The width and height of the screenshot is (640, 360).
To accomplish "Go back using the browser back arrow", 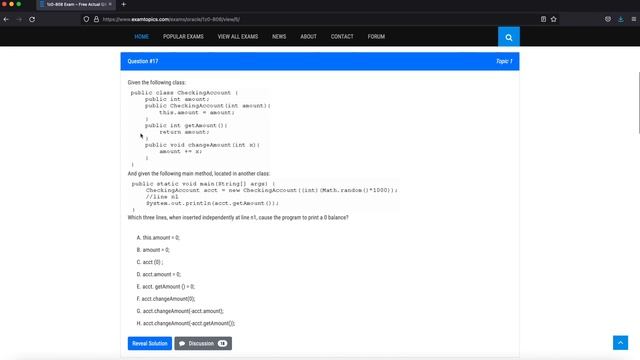I will point(6,19).
